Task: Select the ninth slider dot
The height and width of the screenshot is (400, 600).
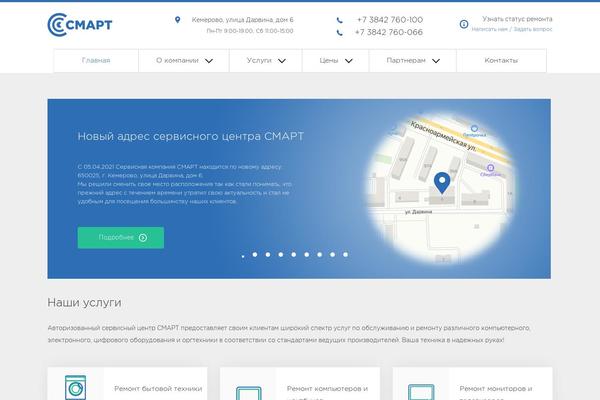Action: click(x=346, y=255)
